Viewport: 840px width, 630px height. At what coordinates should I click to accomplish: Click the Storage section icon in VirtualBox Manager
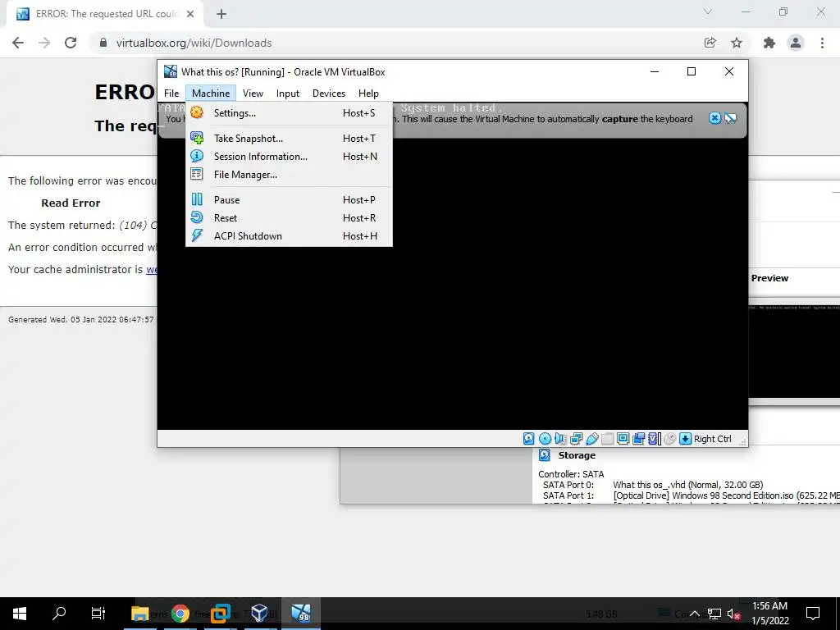[545, 454]
